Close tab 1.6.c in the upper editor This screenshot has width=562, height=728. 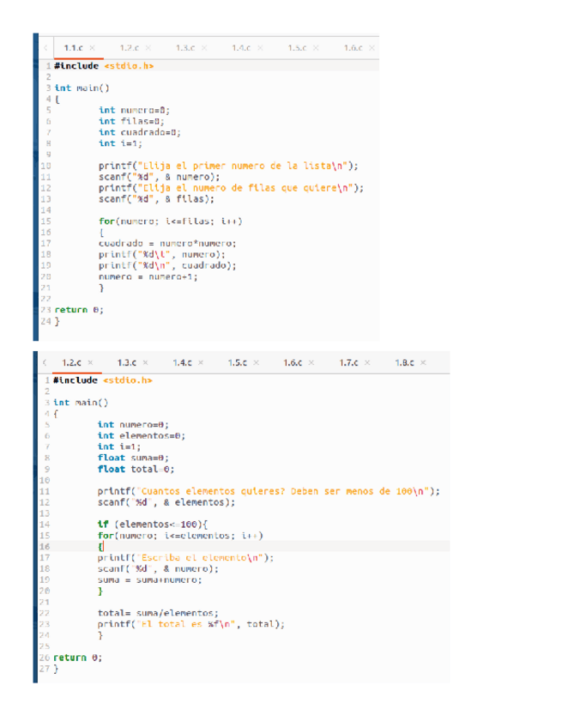point(371,46)
